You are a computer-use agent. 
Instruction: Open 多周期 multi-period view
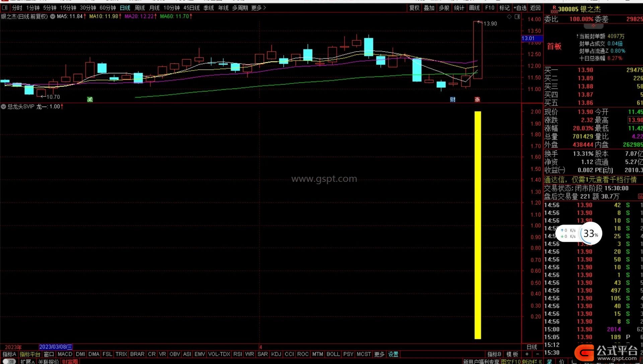coord(240,8)
